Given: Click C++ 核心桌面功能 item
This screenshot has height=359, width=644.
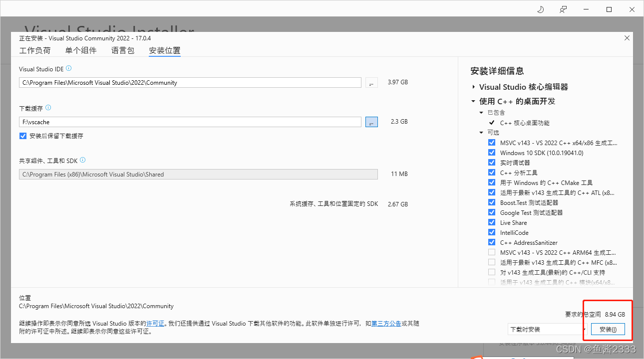Looking at the screenshot, I should pos(525,123).
